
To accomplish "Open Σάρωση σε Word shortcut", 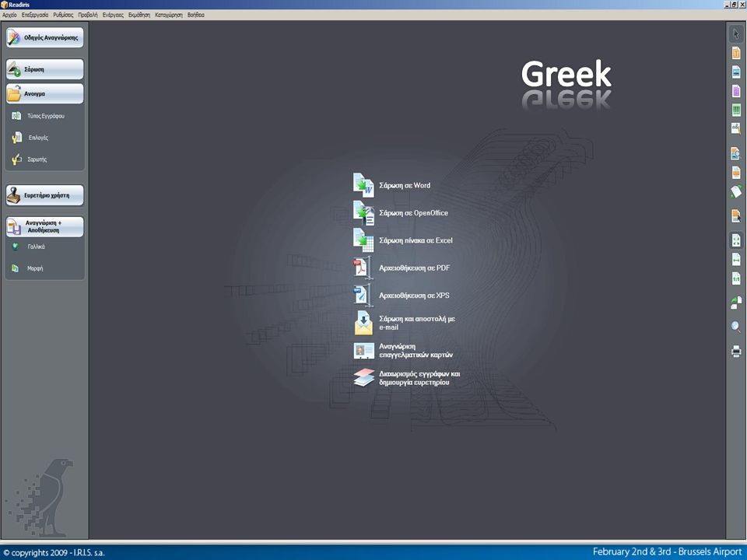I will click(x=391, y=185).
